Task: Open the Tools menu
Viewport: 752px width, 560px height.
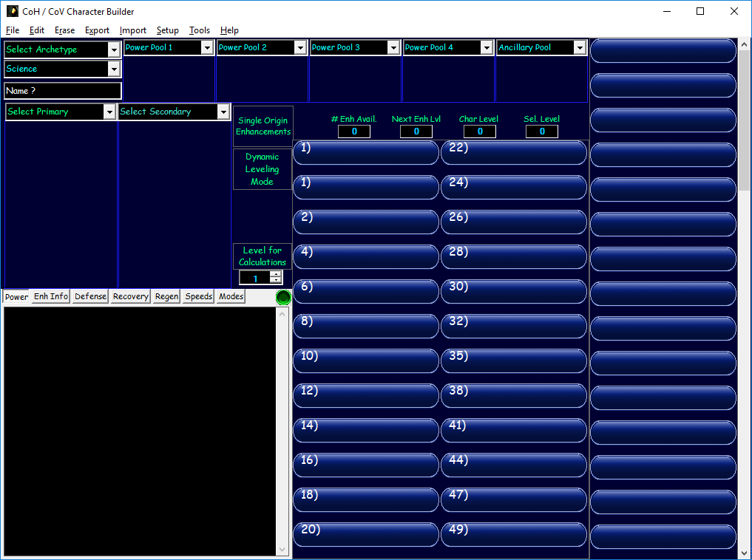Action: click(200, 30)
